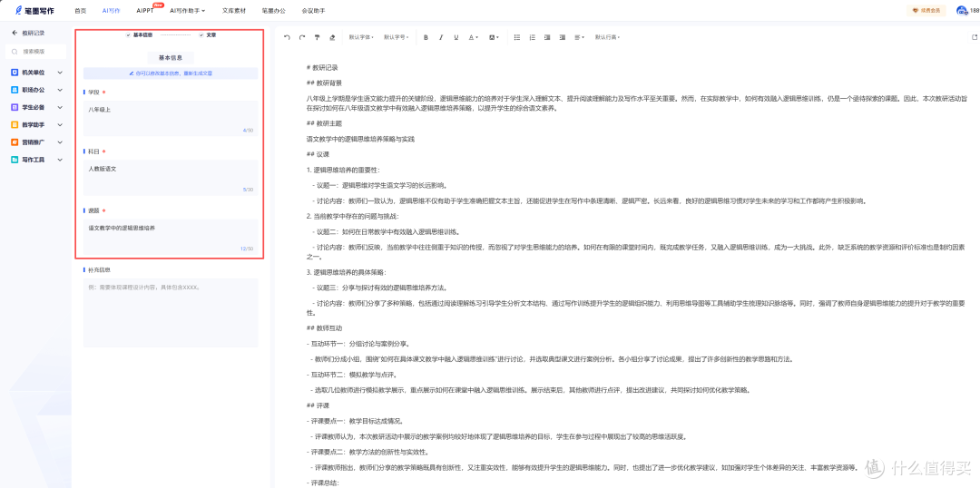This screenshot has width=980, height=488.
Task: Expand the 写作工具 category chevron
Action: coord(60,160)
